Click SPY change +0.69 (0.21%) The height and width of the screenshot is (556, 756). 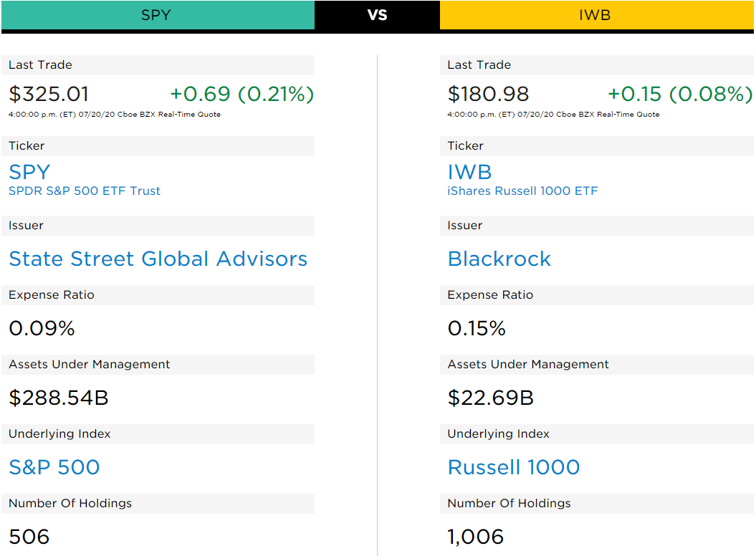pyautogui.click(x=242, y=94)
